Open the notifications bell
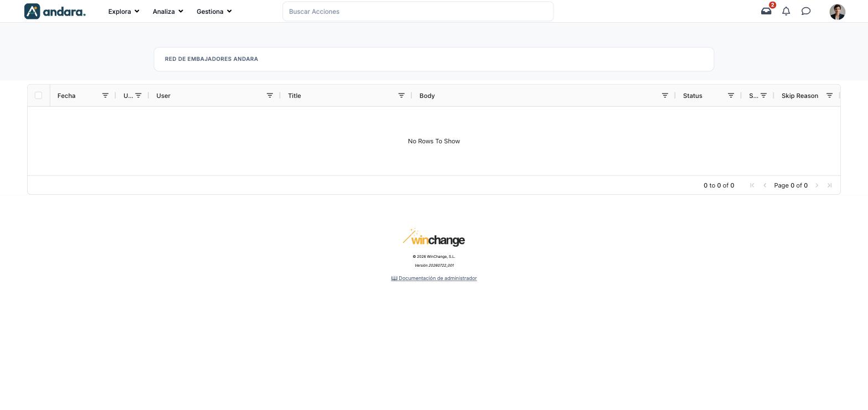 [786, 11]
